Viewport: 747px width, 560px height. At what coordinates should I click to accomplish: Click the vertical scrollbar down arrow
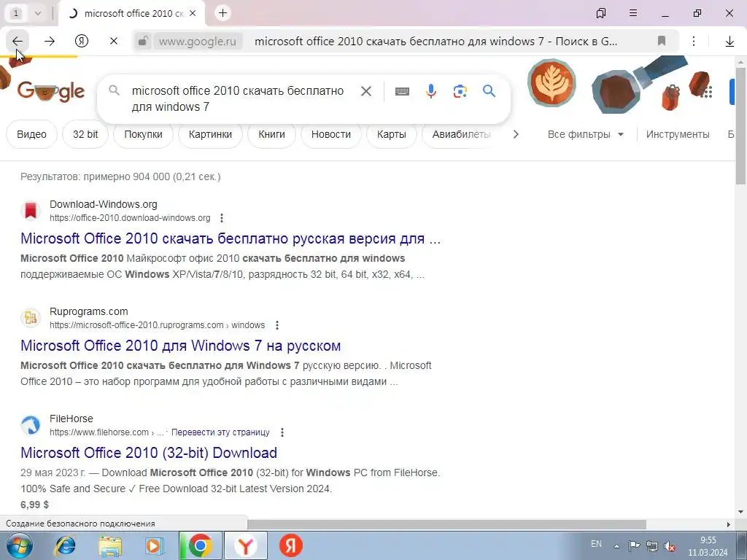coord(740,512)
